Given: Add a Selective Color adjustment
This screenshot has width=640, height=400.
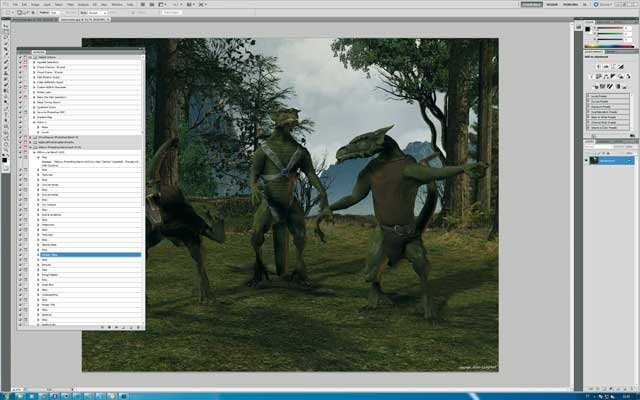Looking at the screenshot, I should pyautogui.click(x=624, y=86).
